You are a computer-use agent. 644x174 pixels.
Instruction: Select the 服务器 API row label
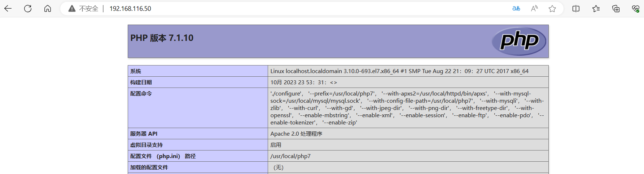[x=144, y=134]
